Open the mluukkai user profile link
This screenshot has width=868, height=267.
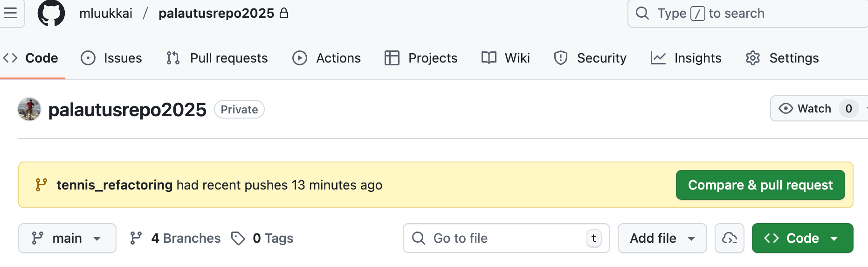click(x=106, y=13)
